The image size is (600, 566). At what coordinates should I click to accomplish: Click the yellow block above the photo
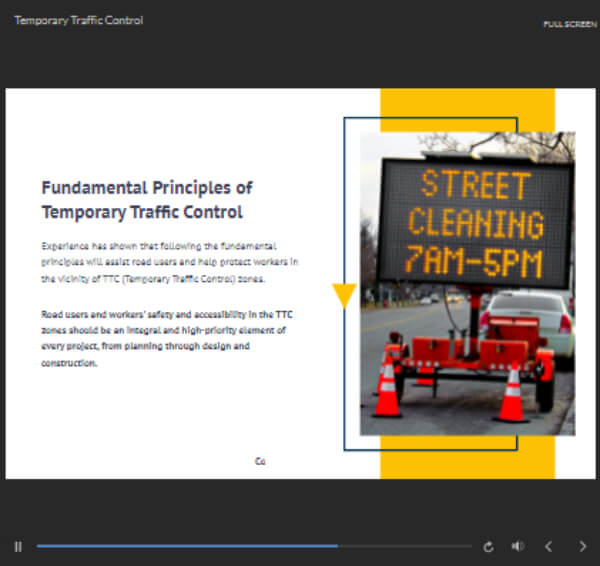(467, 109)
